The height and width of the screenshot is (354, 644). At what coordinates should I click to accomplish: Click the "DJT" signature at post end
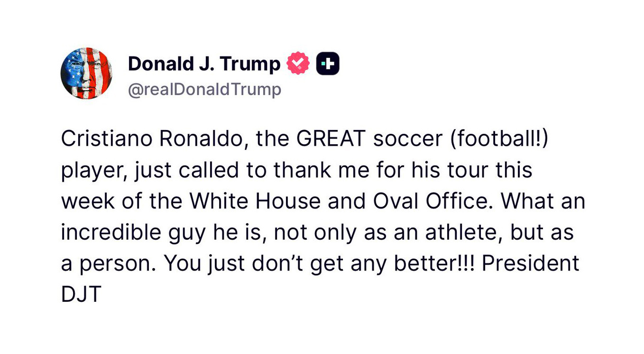pos(81,295)
